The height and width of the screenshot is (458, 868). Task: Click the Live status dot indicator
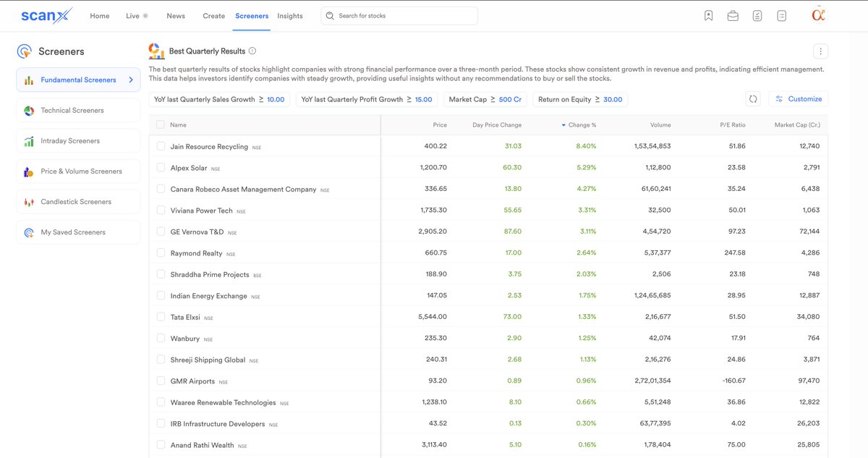146,16
